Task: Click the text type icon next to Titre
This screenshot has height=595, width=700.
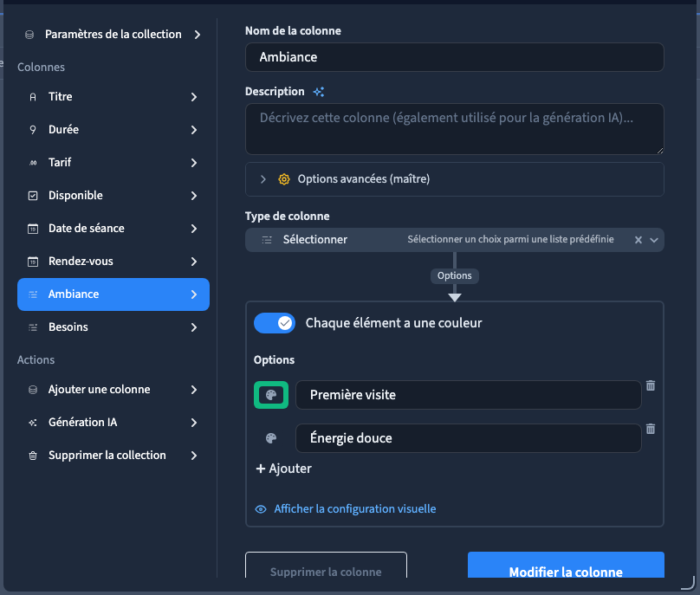Action: click(33, 97)
